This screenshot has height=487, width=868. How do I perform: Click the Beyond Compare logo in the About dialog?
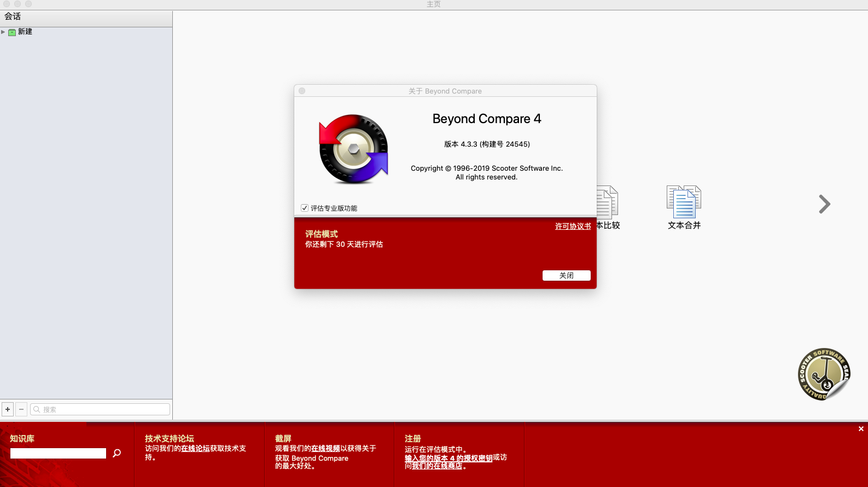pos(353,149)
